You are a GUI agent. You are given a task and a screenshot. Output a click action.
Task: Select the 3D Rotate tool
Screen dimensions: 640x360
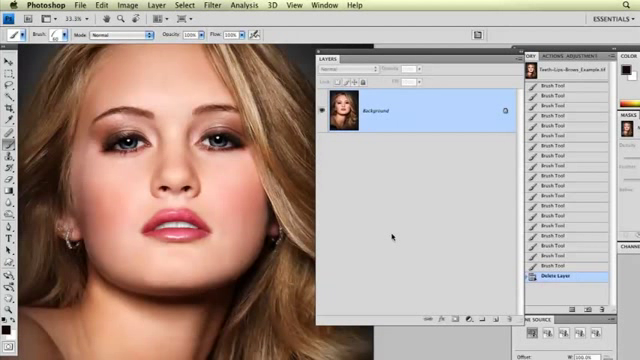[x=8, y=275]
